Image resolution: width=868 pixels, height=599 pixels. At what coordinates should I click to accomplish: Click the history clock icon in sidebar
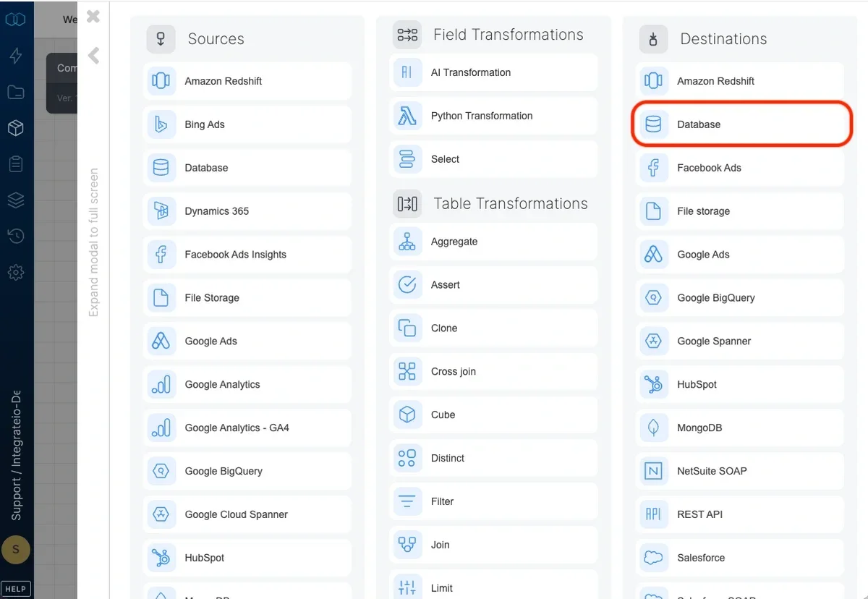(x=16, y=237)
